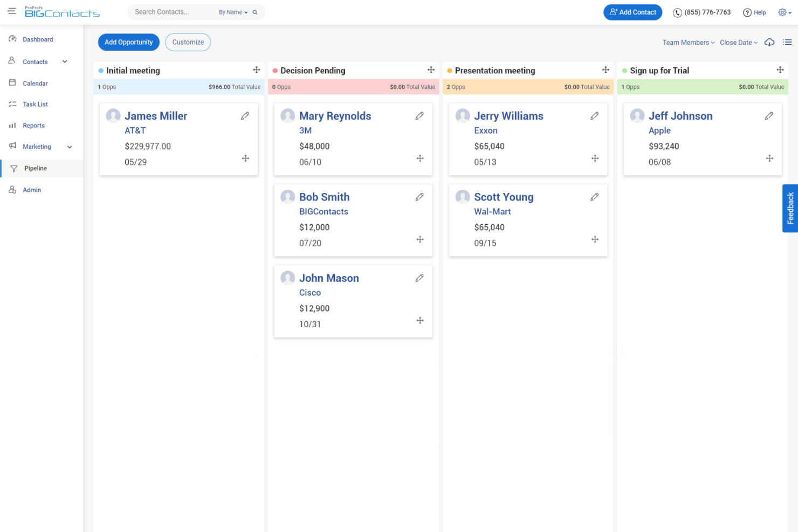Edit Bob Smith opportunity with pencil icon

point(419,197)
